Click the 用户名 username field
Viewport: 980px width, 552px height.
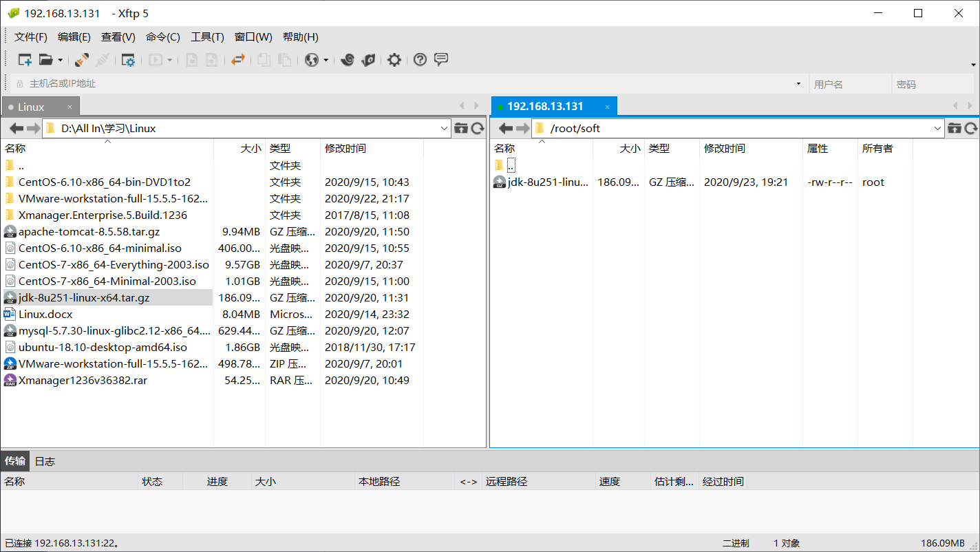849,84
